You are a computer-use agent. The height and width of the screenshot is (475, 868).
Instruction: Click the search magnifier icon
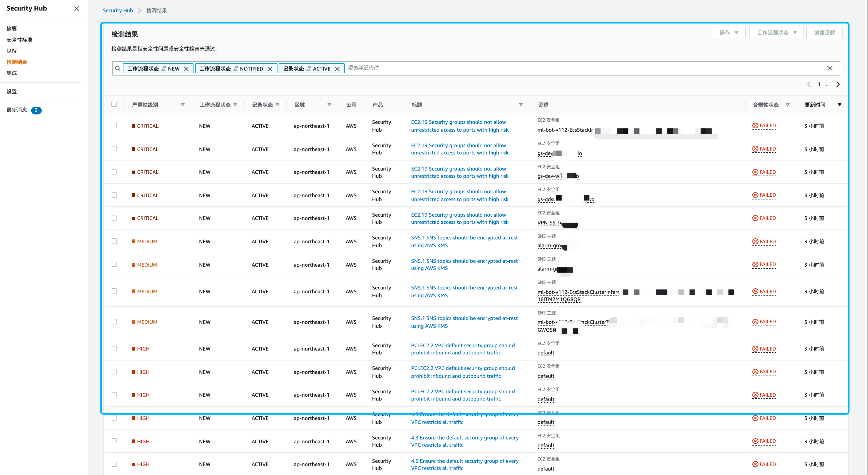click(x=118, y=68)
